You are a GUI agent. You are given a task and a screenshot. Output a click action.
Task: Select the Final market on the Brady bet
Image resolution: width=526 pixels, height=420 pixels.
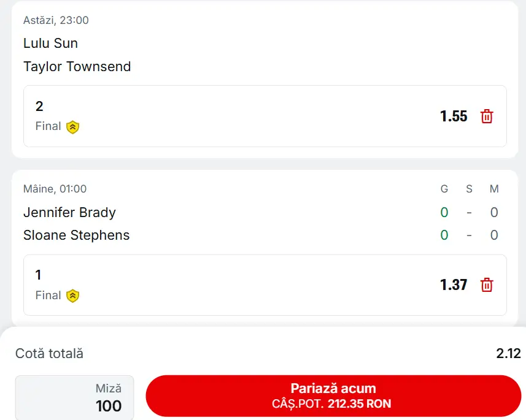(x=48, y=295)
